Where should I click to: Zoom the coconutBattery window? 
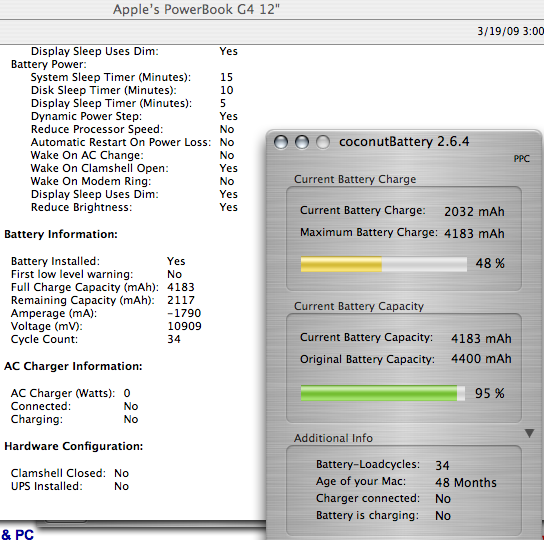coord(323,142)
